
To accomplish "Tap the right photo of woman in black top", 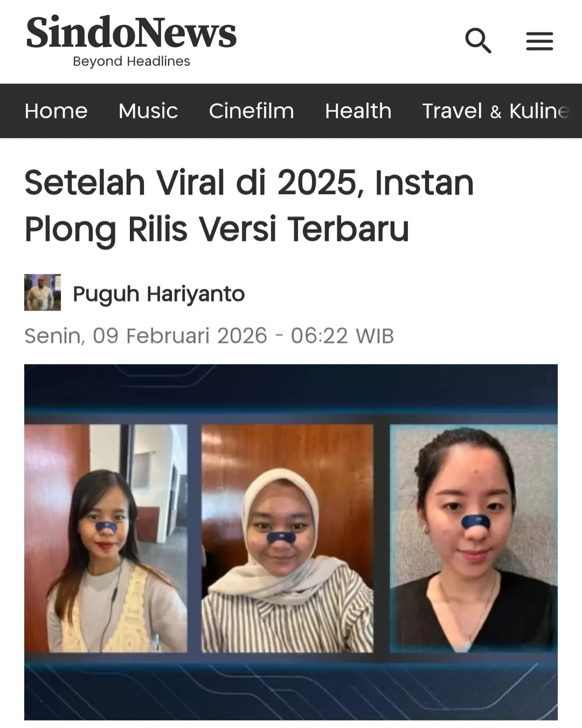I will coord(474,538).
